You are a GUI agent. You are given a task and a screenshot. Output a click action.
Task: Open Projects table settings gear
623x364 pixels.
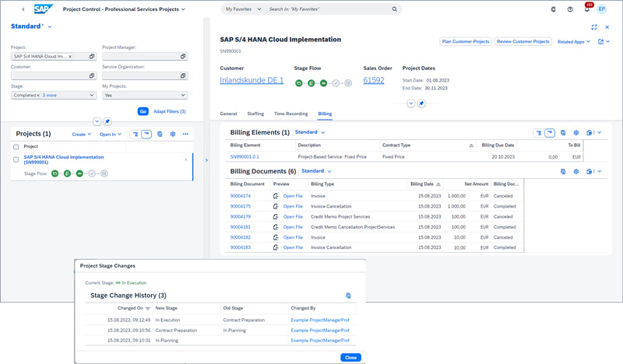173,135
